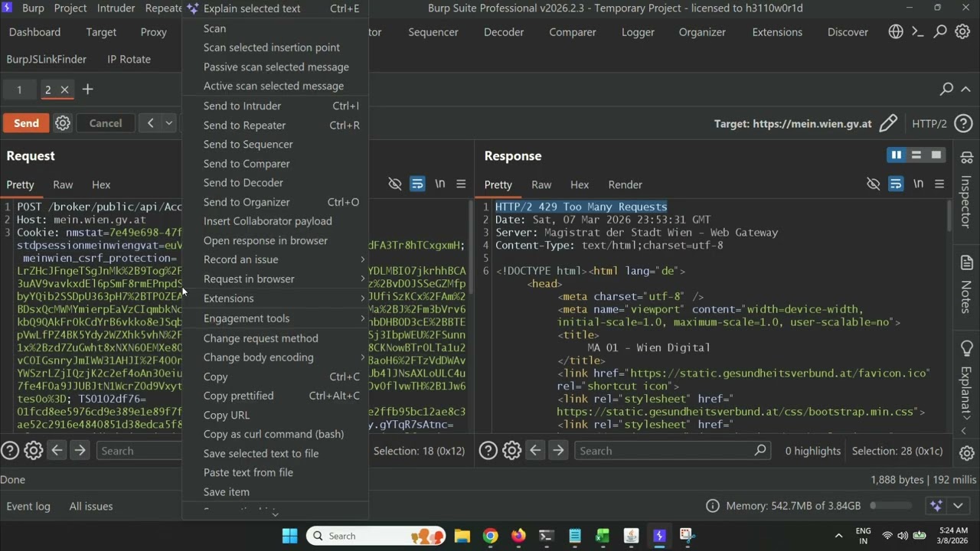
Task: Select Send to Comparer menu entry
Action: [275, 164]
